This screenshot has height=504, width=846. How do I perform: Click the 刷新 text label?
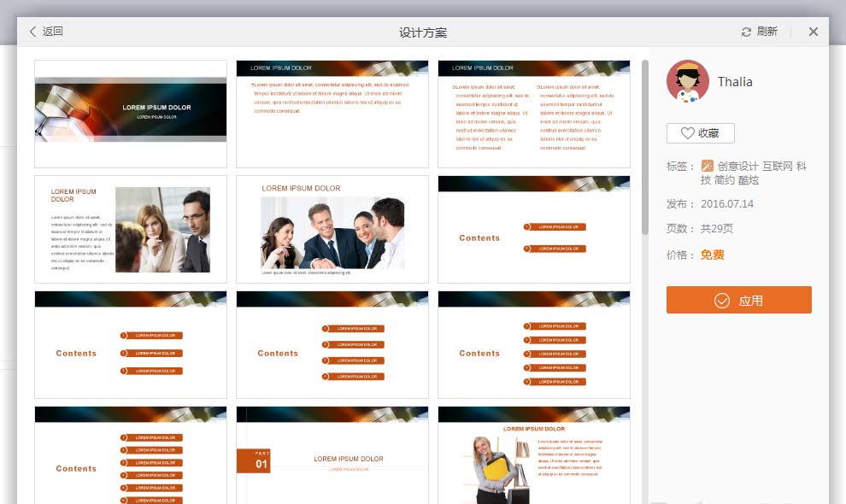(767, 32)
